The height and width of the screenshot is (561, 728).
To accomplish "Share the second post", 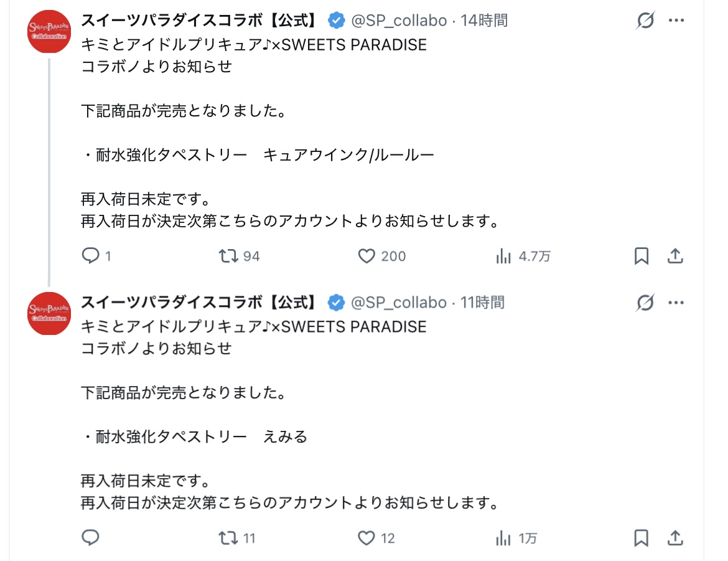I will pyautogui.click(x=676, y=537).
